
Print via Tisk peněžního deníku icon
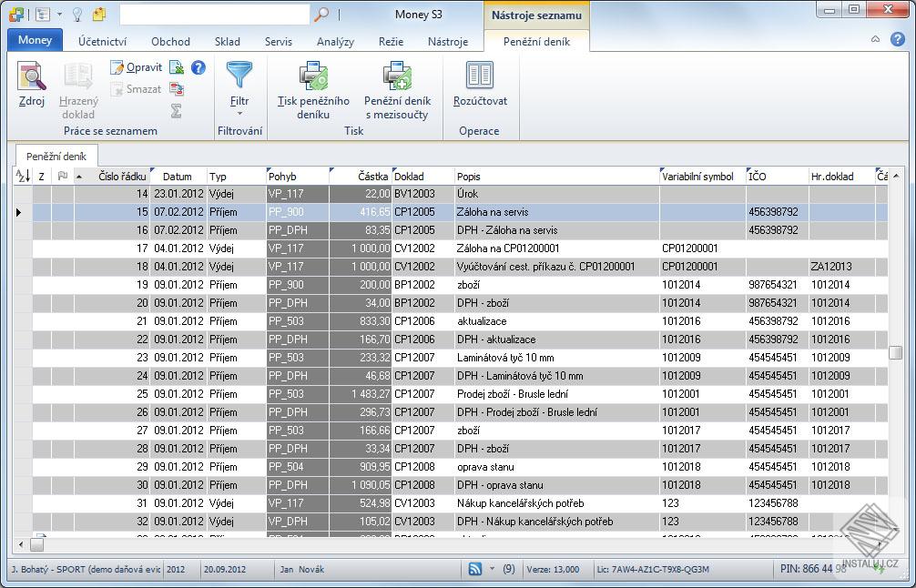point(313,76)
